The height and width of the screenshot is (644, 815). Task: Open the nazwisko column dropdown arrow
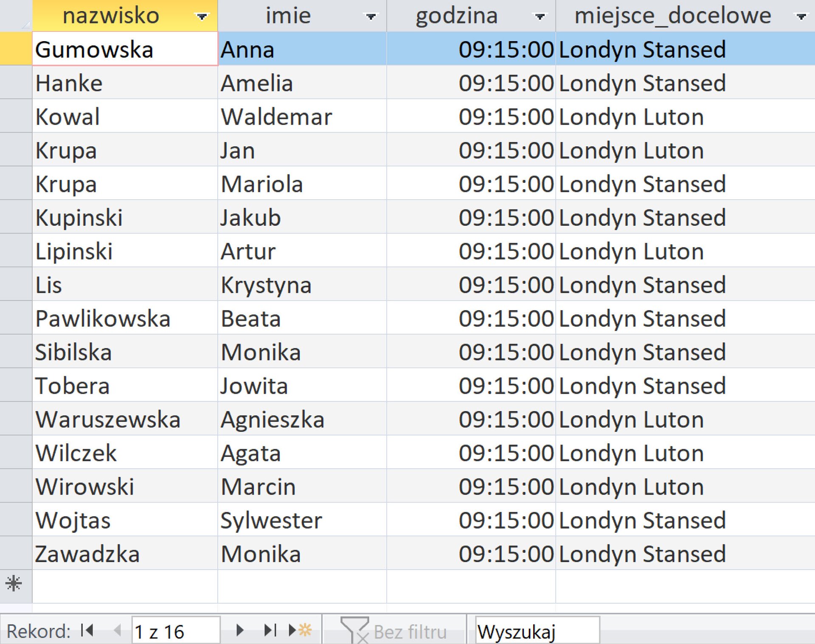(x=202, y=17)
